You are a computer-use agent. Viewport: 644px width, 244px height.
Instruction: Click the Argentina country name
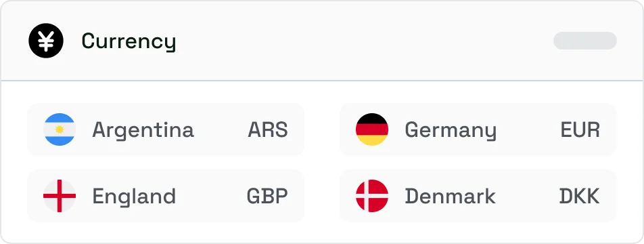click(143, 130)
